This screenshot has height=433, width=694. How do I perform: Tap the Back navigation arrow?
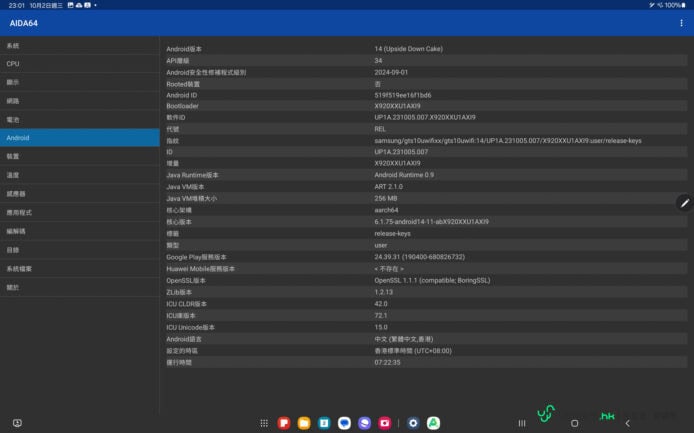tap(628, 423)
